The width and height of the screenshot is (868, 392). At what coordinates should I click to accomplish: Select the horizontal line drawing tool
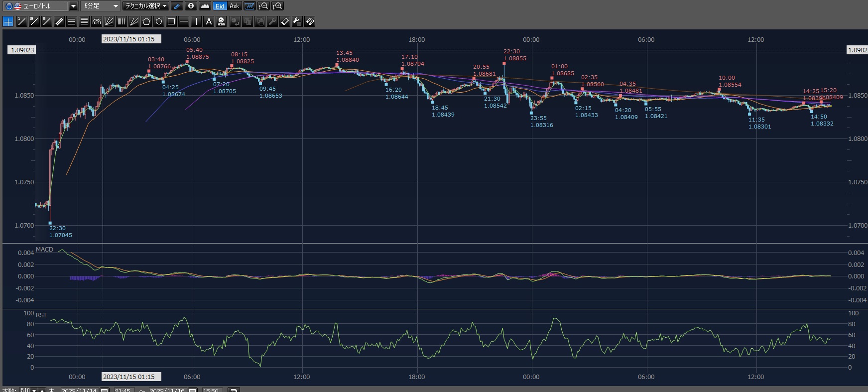point(184,21)
